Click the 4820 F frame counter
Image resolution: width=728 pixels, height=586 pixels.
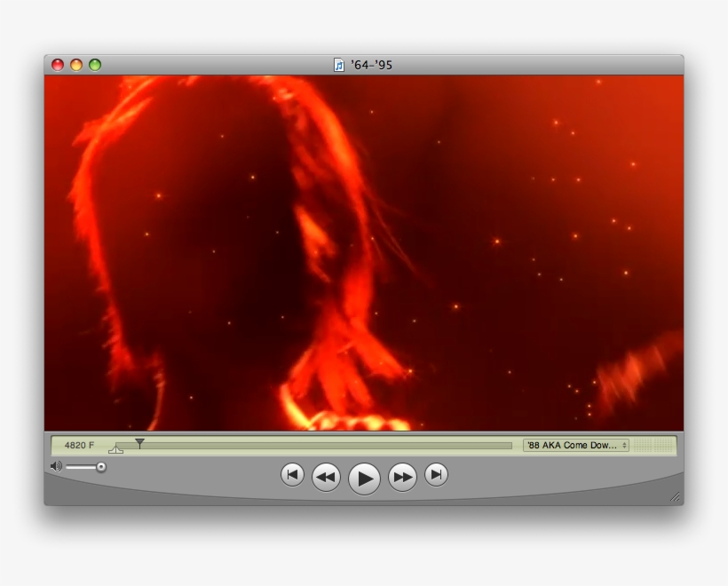pyautogui.click(x=79, y=446)
